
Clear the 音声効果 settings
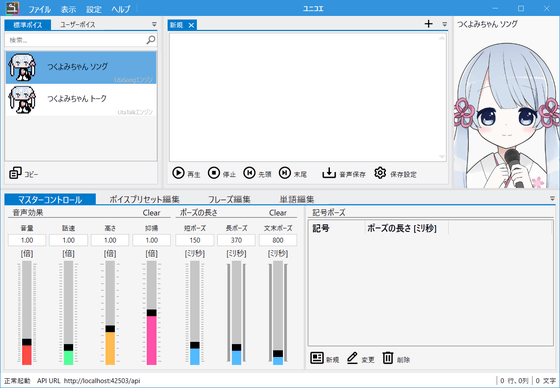click(x=151, y=213)
